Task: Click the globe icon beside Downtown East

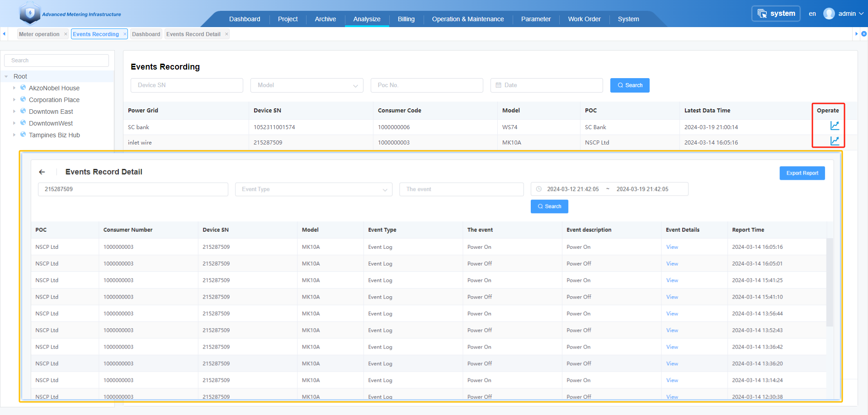Action: [x=23, y=111]
